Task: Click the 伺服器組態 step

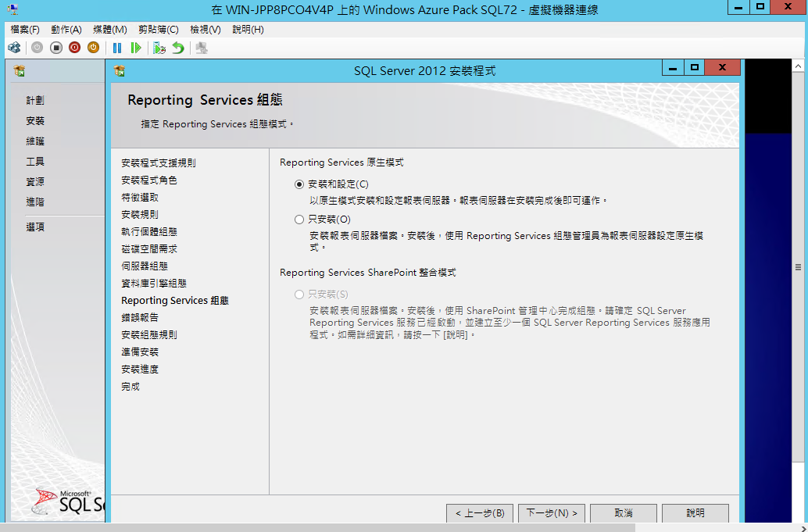Action: click(145, 266)
